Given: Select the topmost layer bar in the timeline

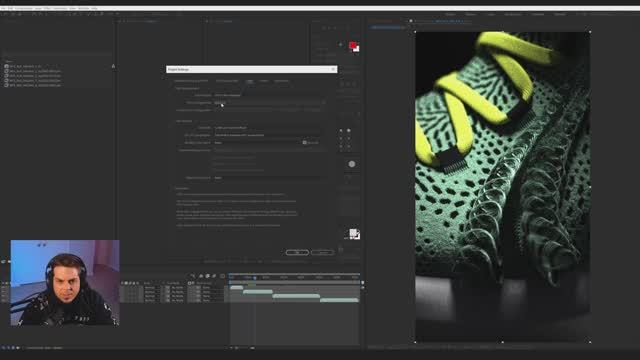Looking at the screenshot, I should point(237,287).
